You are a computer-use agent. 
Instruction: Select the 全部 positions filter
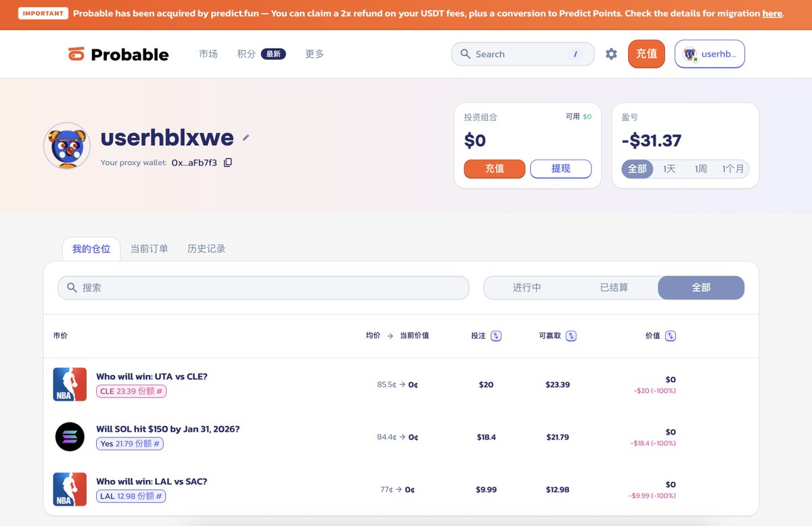(x=701, y=287)
